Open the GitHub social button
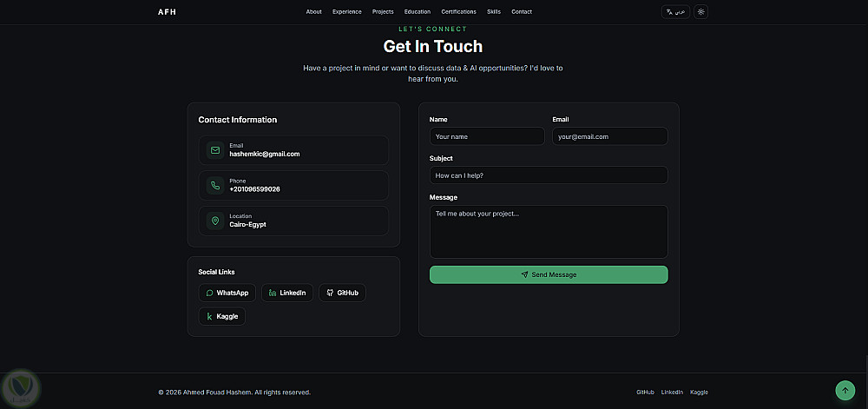This screenshot has width=868, height=409. point(342,293)
